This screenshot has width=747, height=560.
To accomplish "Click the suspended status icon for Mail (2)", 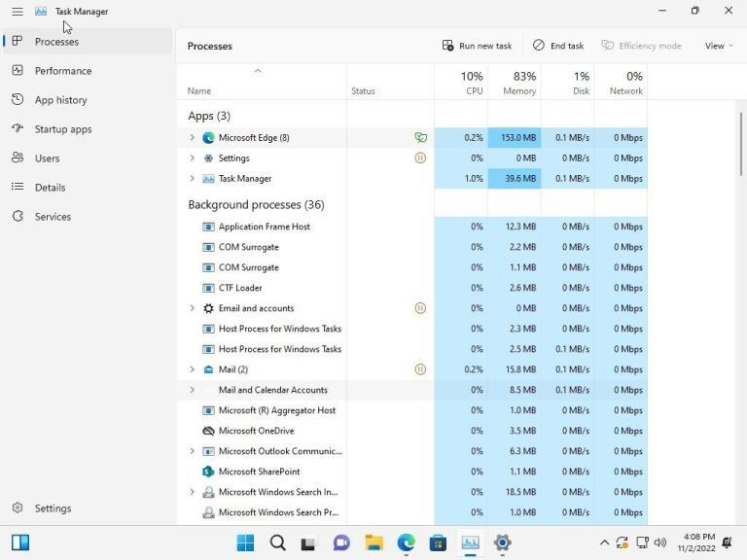I will click(420, 369).
